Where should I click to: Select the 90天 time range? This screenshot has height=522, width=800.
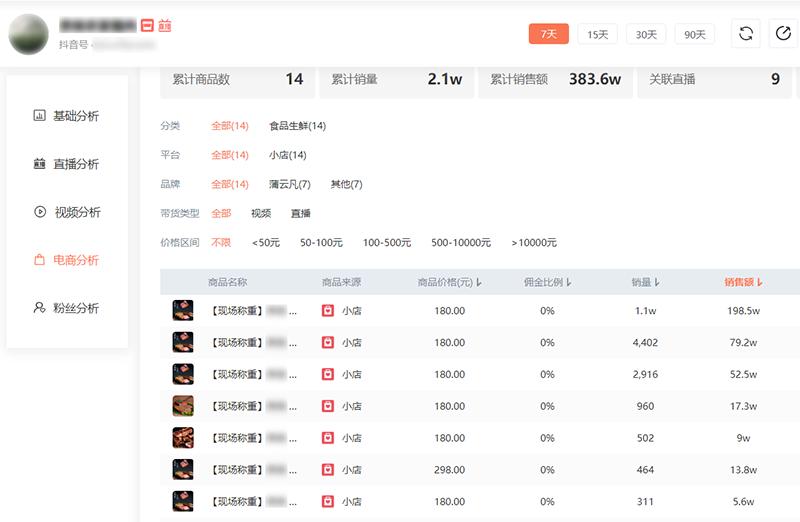695,34
